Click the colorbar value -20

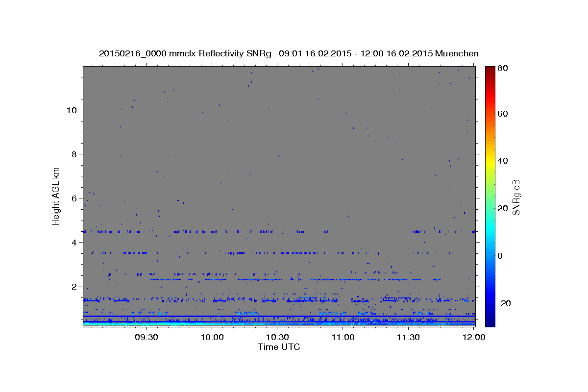point(504,303)
